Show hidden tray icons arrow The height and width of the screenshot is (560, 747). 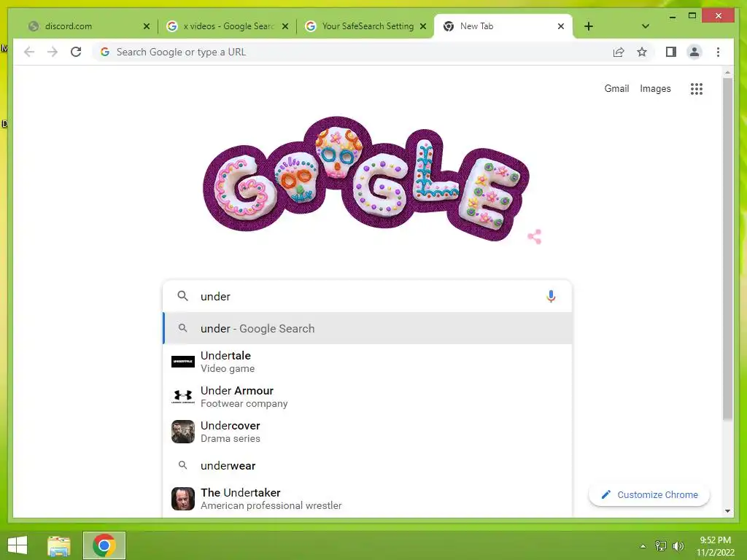pyautogui.click(x=643, y=546)
